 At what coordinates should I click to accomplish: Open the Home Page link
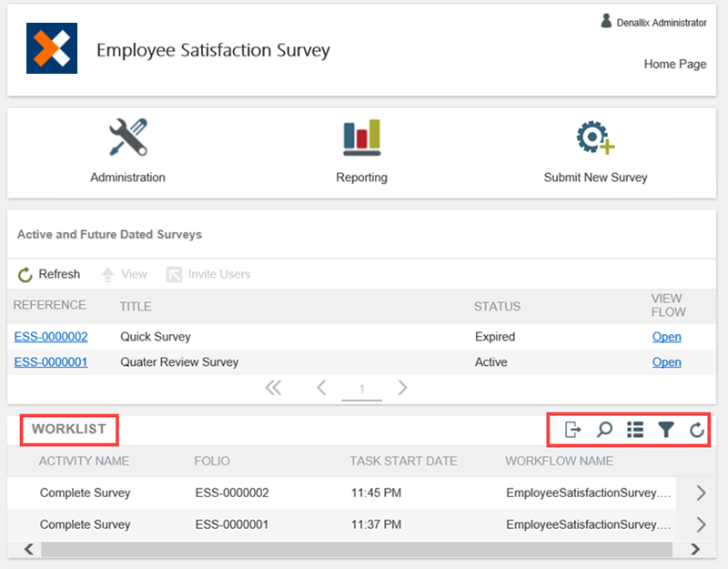click(x=674, y=65)
